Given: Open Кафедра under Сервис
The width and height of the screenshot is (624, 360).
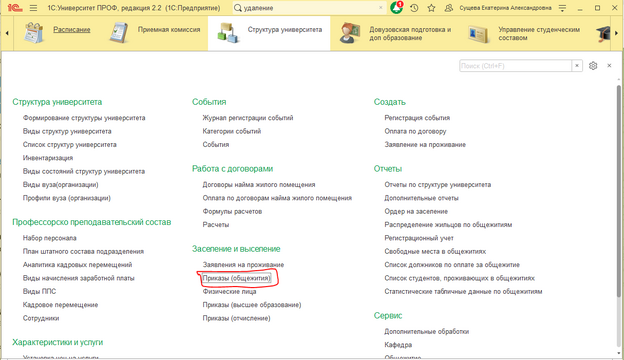Looking at the screenshot, I should 398,345.
